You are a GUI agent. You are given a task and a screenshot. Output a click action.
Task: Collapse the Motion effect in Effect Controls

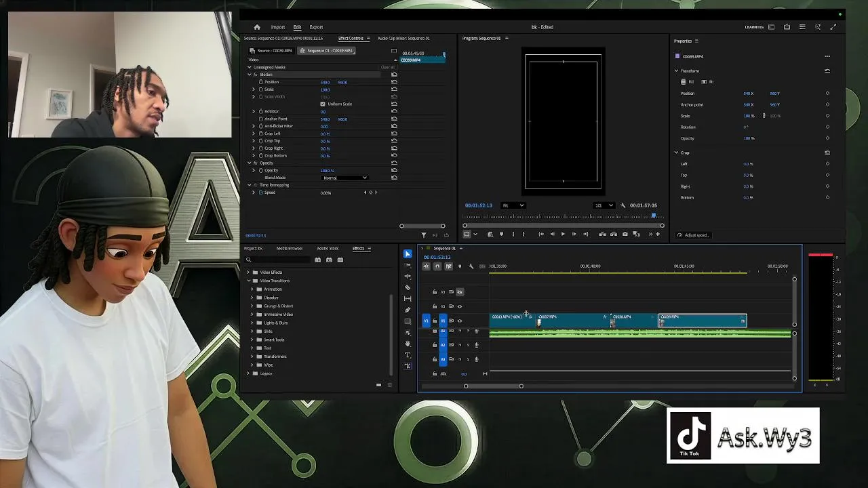point(249,75)
